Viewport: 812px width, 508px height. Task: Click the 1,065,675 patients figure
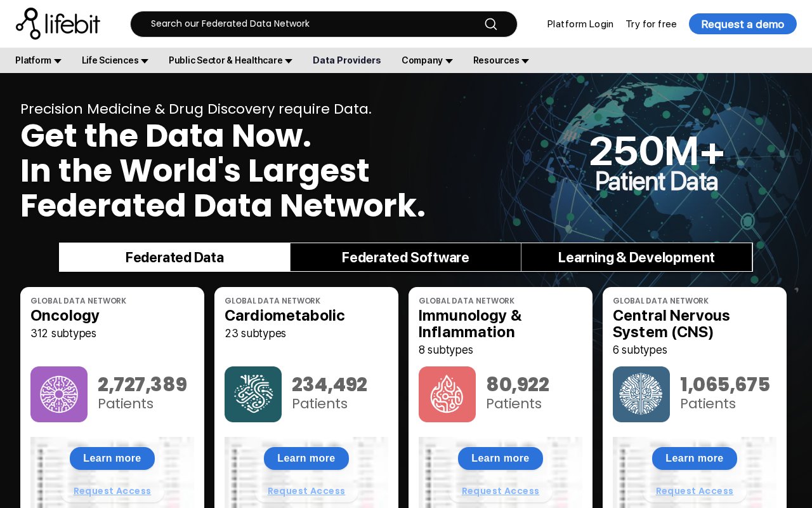point(725,385)
